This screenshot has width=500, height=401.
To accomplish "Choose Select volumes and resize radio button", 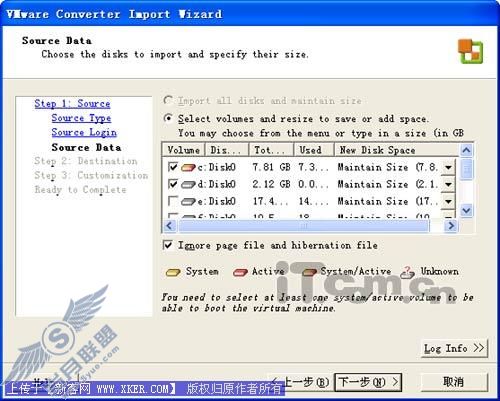I will 168,118.
